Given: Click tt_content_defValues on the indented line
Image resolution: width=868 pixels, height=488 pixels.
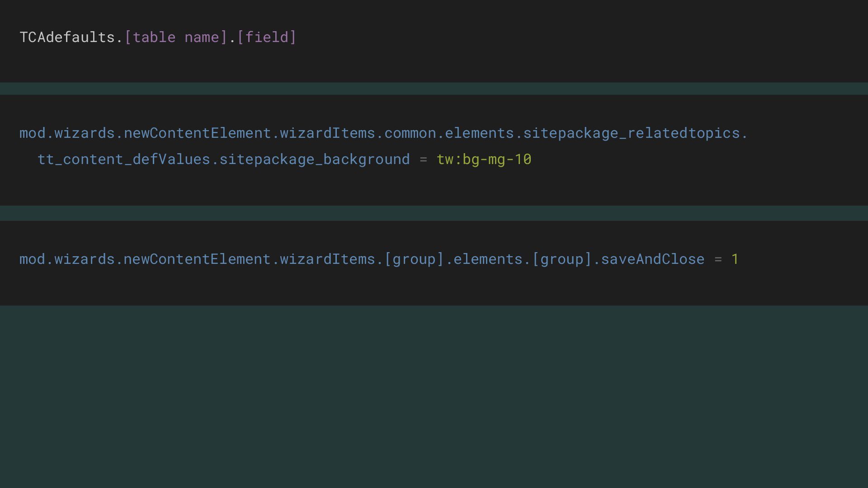Looking at the screenshot, I should click(x=123, y=159).
